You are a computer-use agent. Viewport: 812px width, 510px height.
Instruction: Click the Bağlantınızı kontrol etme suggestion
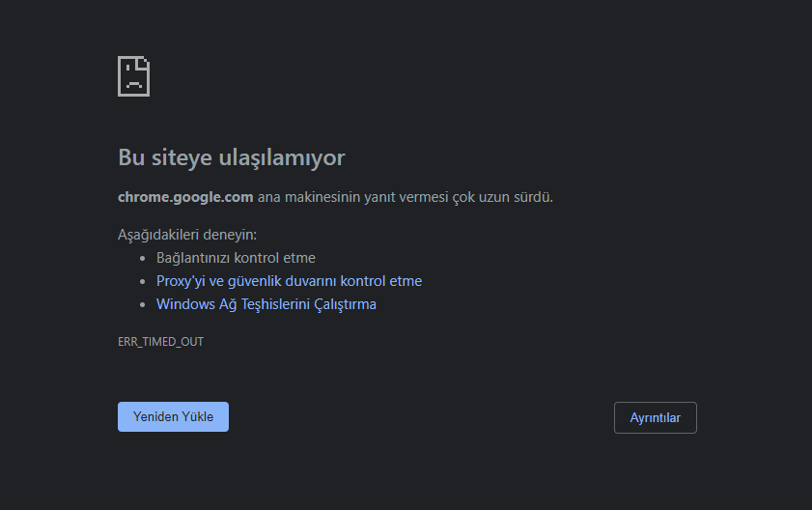pos(236,258)
